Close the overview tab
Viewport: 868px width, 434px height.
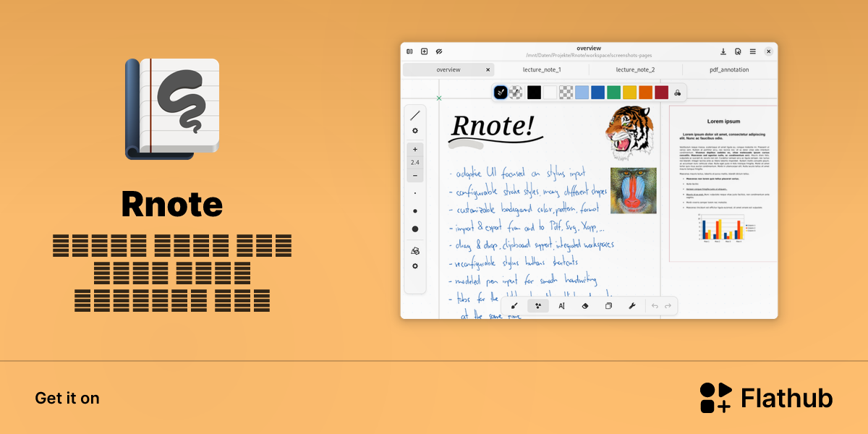[x=488, y=70]
